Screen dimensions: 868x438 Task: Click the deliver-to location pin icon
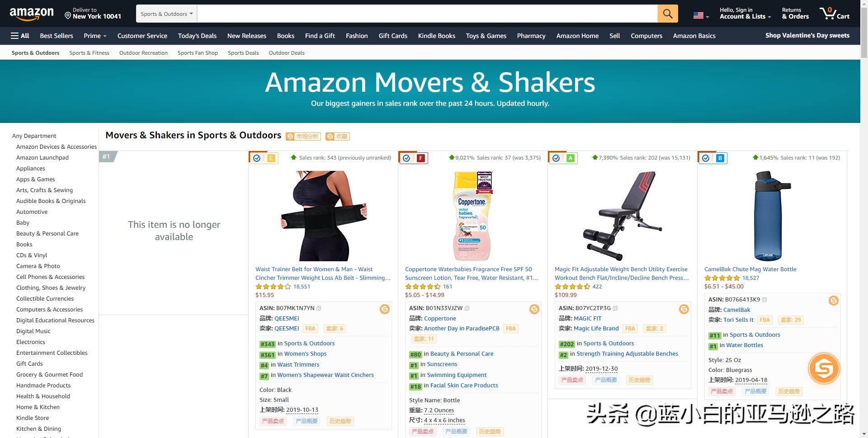click(x=68, y=16)
